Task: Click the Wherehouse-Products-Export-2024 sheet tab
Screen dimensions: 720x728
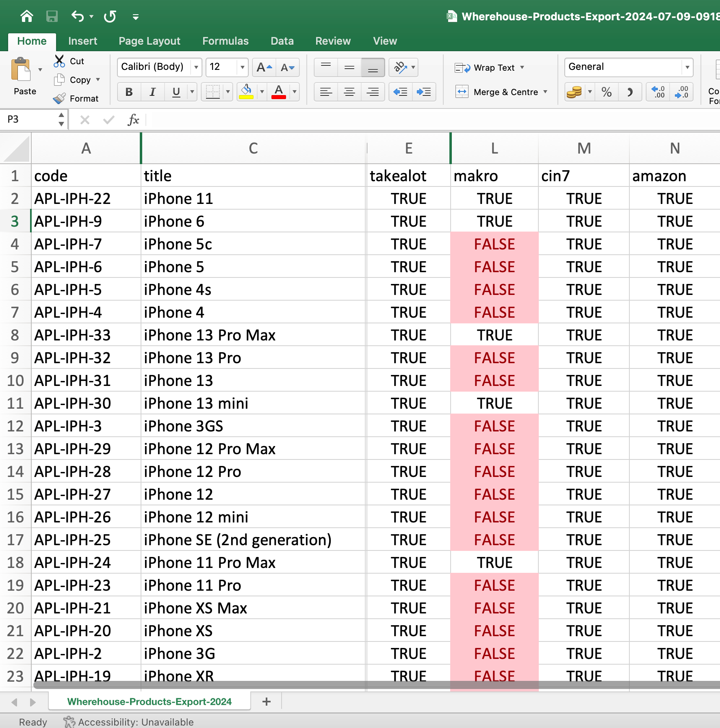Action: pyautogui.click(x=149, y=702)
